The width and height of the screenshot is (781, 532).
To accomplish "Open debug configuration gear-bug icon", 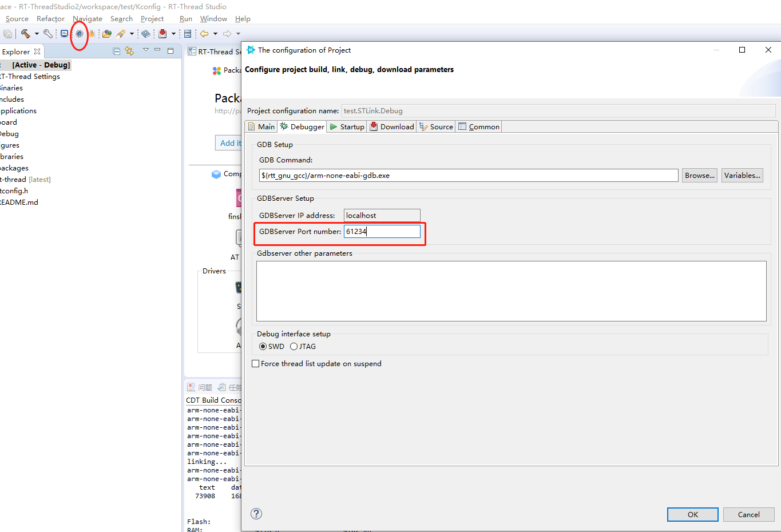I will pyautogui.click(x=80, y=34).
